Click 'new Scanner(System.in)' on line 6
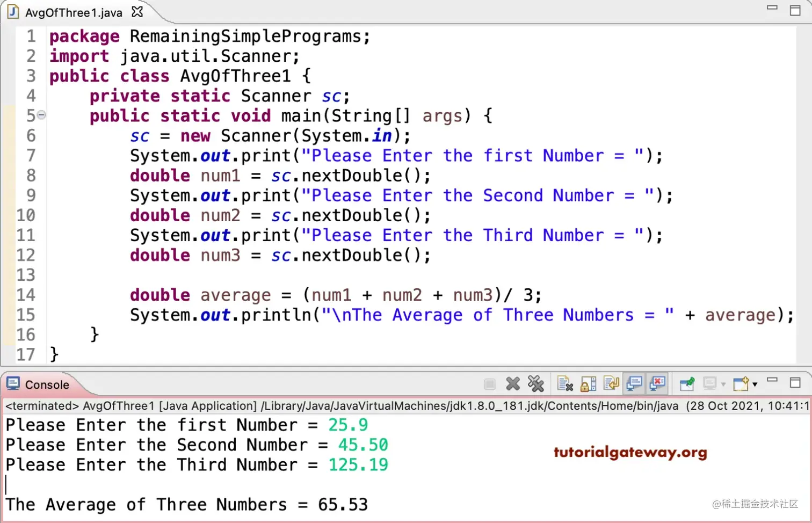 291,136
